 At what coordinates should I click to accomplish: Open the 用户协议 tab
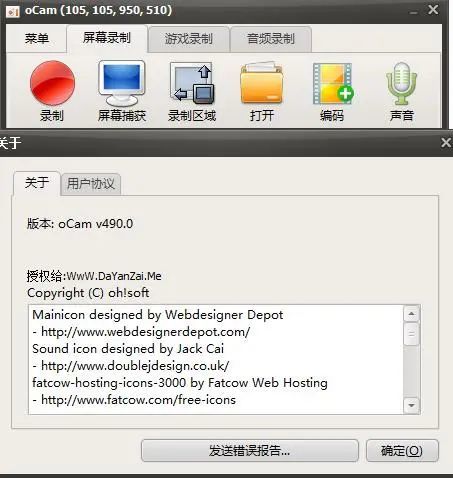click(91, 184)
